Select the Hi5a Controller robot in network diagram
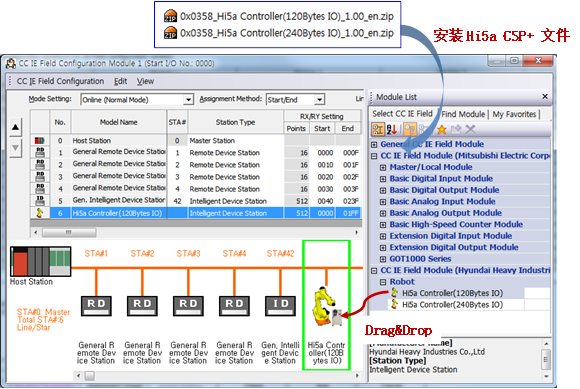The height and width of the screenshot is (389, 580). 327,307
